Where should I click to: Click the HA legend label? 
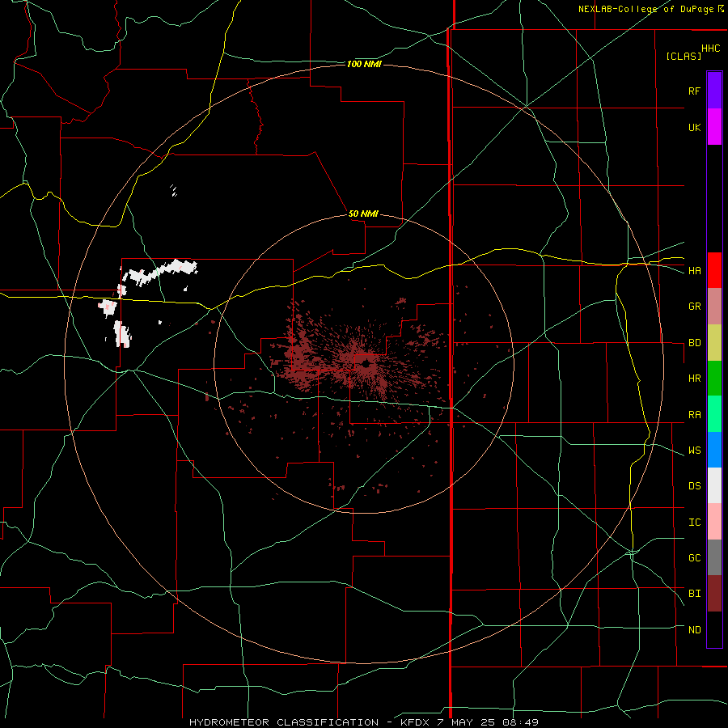(x=694, y=270)
